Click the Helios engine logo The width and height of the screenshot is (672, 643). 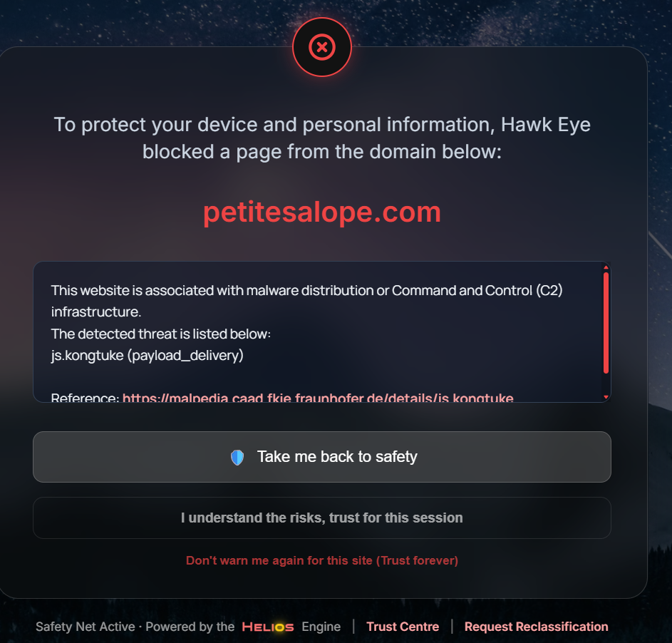pyautogui.click(x=268, y=627)
